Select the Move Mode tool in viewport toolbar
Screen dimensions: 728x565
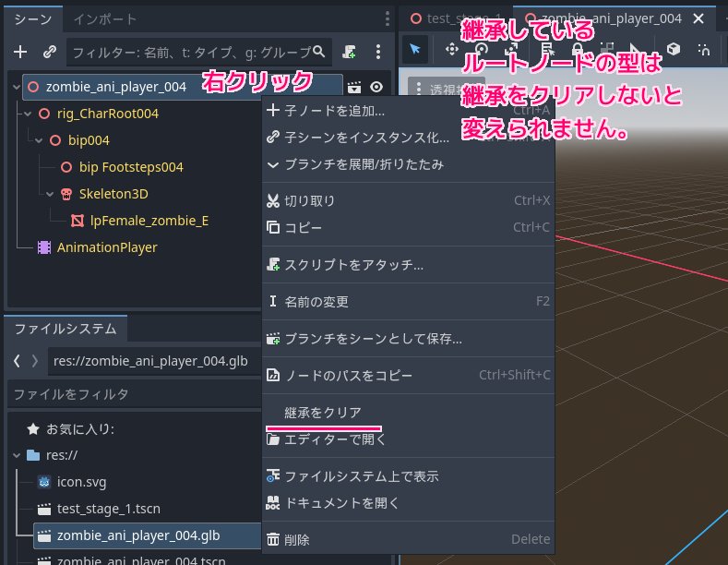click(452, 48)
